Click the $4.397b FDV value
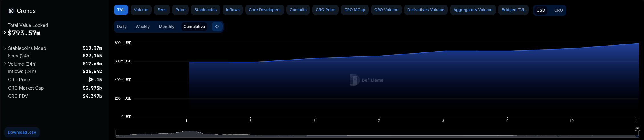The image size is (644, 140). tap(92, 96)
